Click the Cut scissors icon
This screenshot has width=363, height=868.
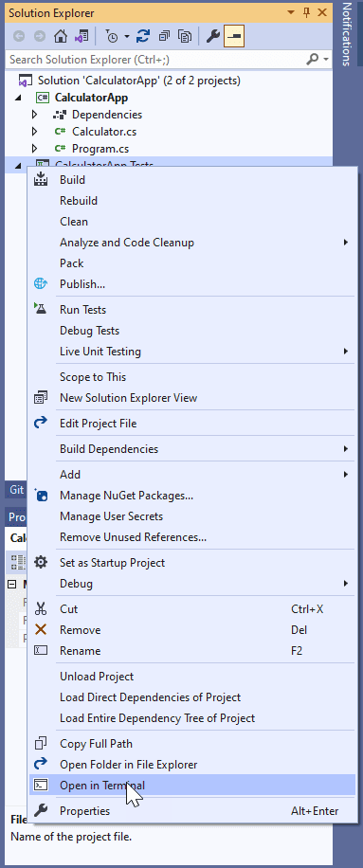click(41, 609)
